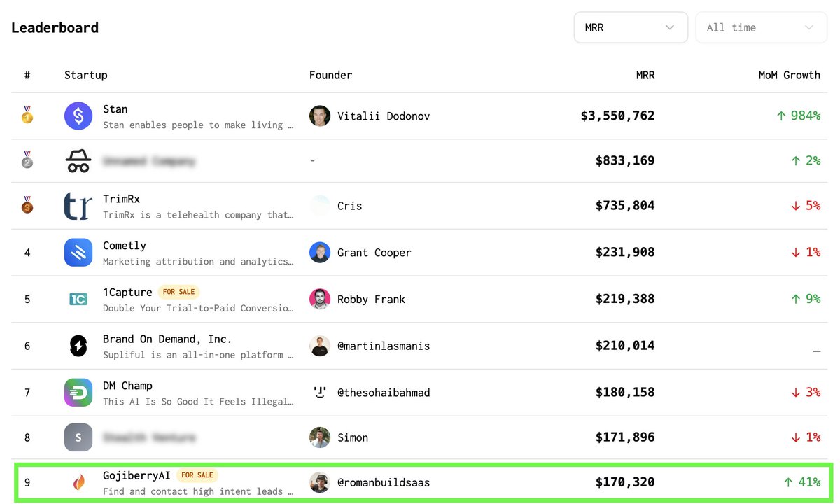Click the bronze medal rank 3 icon
The height and width of the screenshot is (504, 840).
tap(27, 205)
